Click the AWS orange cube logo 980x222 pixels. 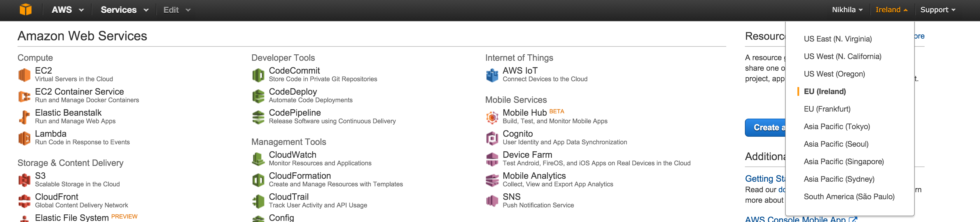[x=25, y=10]
